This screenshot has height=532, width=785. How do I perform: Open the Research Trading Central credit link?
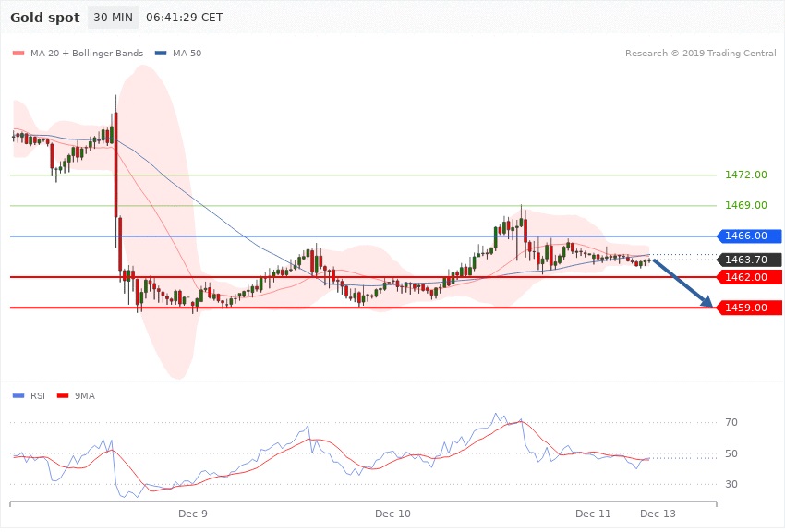(x=700, y=53)
